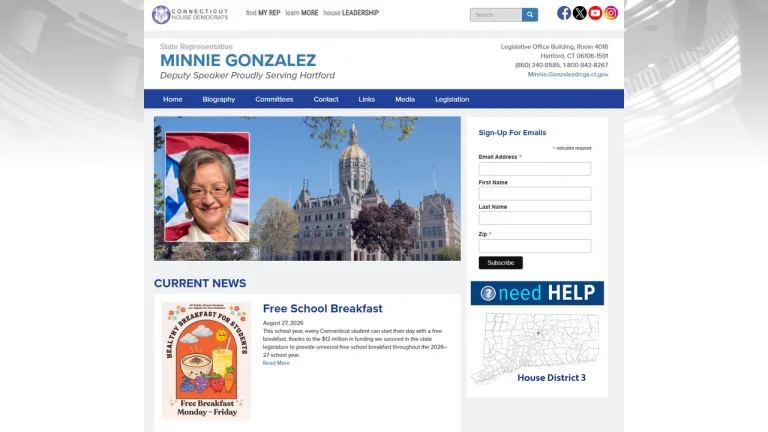Open the learn MORE menu

pyautogui.click(x=302, y=13)
